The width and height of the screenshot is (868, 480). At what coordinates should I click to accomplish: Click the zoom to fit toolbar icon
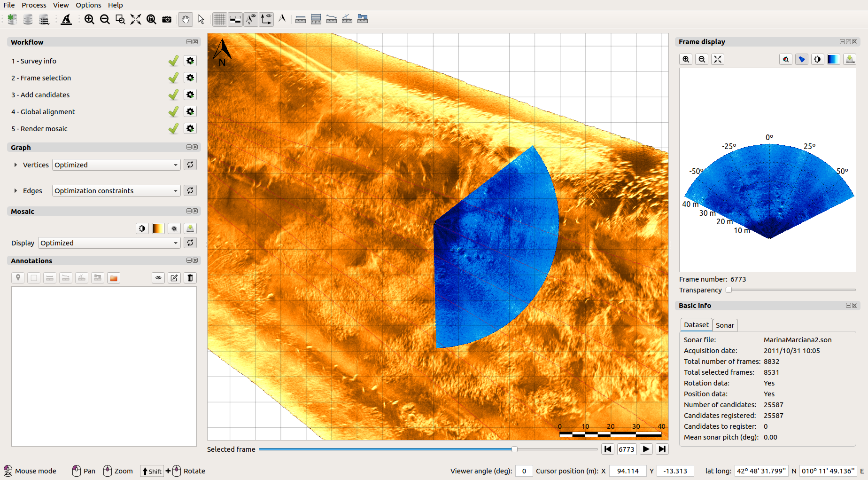136,19
